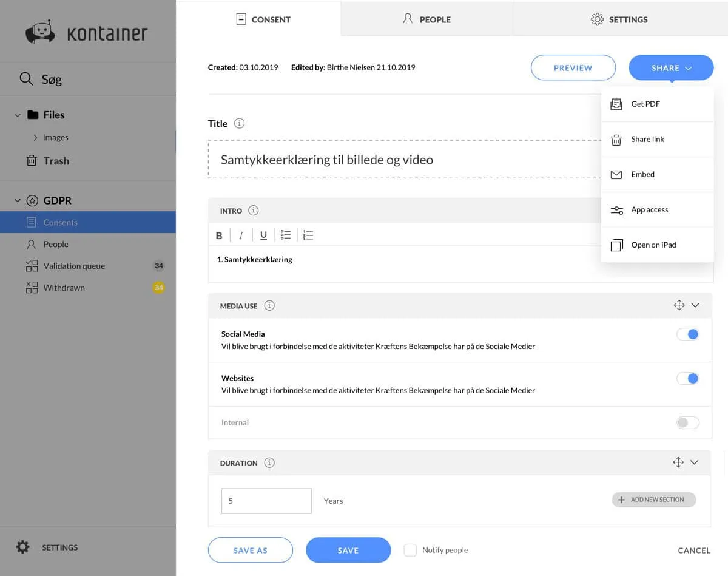728x576 pixels.
Task: Switch to the People tab
Action: coord(427,19)
